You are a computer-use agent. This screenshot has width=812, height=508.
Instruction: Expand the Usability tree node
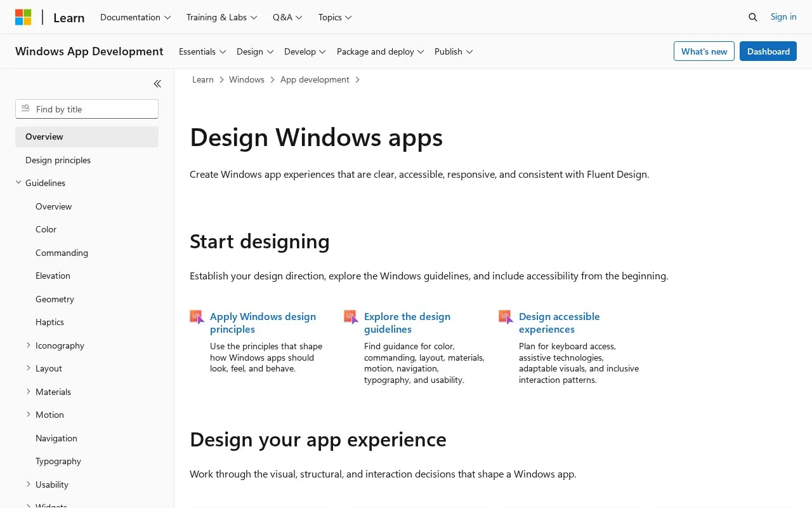pos(29,484)
